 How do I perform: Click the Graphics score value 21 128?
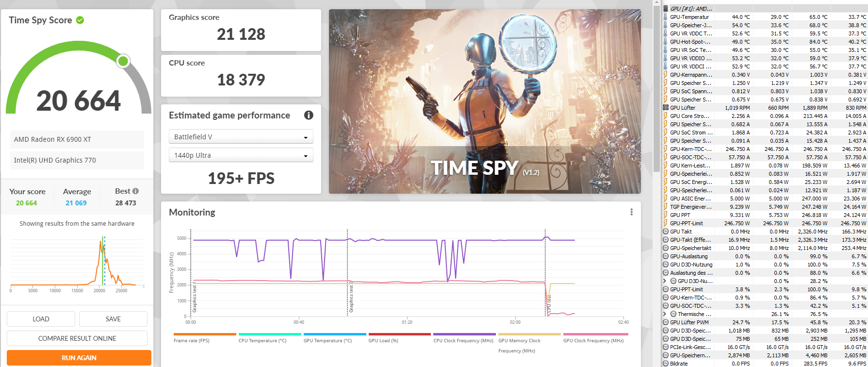241,34
